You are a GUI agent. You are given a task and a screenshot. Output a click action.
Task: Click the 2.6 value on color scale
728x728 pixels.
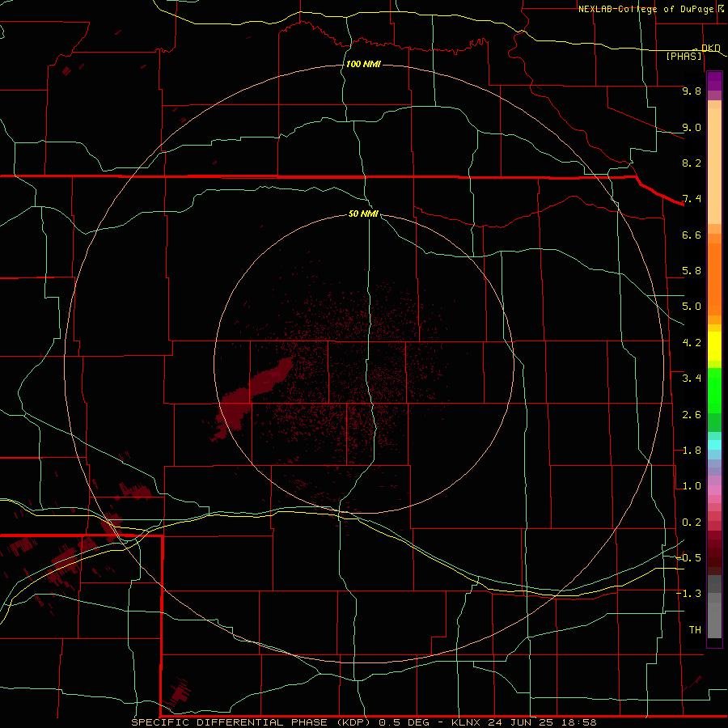click(x=692, y=414)
